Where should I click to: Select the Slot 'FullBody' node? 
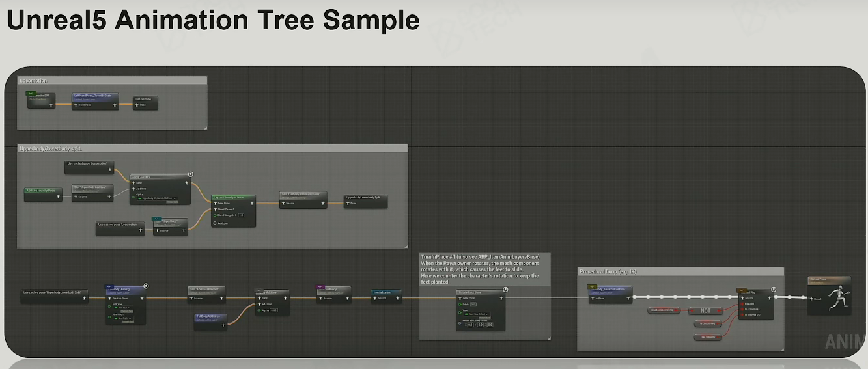pyautogui.click(x=334, y=294)
